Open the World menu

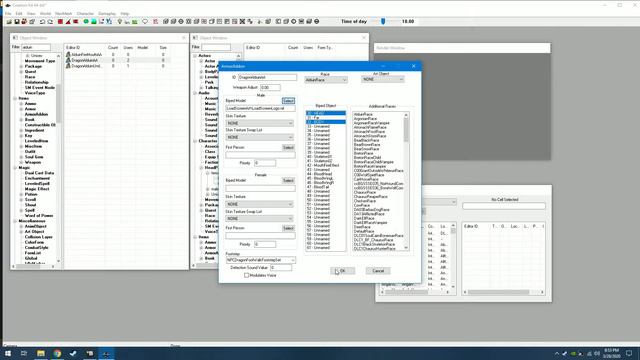click(45, 13)
